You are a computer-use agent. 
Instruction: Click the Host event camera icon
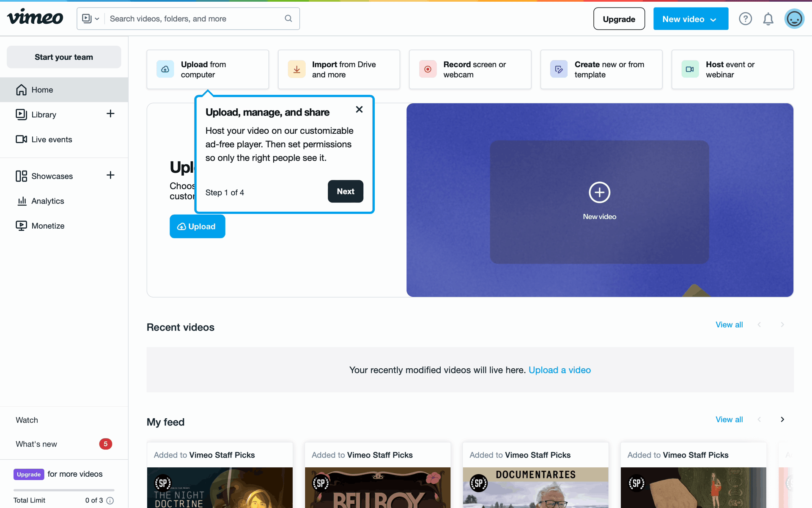point(690,69)
